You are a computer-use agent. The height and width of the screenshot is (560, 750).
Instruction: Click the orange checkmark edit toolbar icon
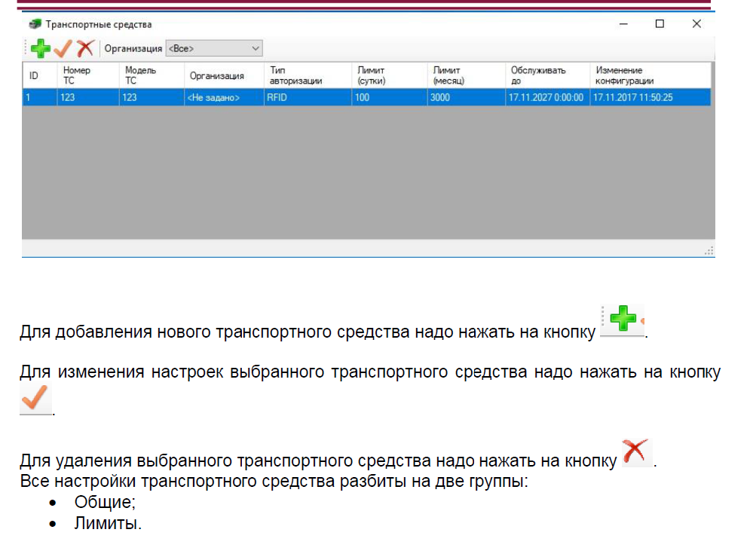[x=63, y=48]
